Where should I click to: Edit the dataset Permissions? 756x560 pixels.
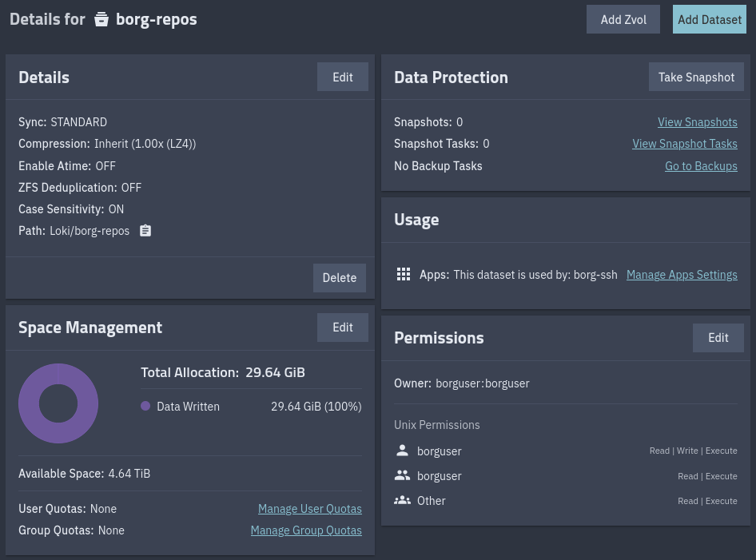718,337
